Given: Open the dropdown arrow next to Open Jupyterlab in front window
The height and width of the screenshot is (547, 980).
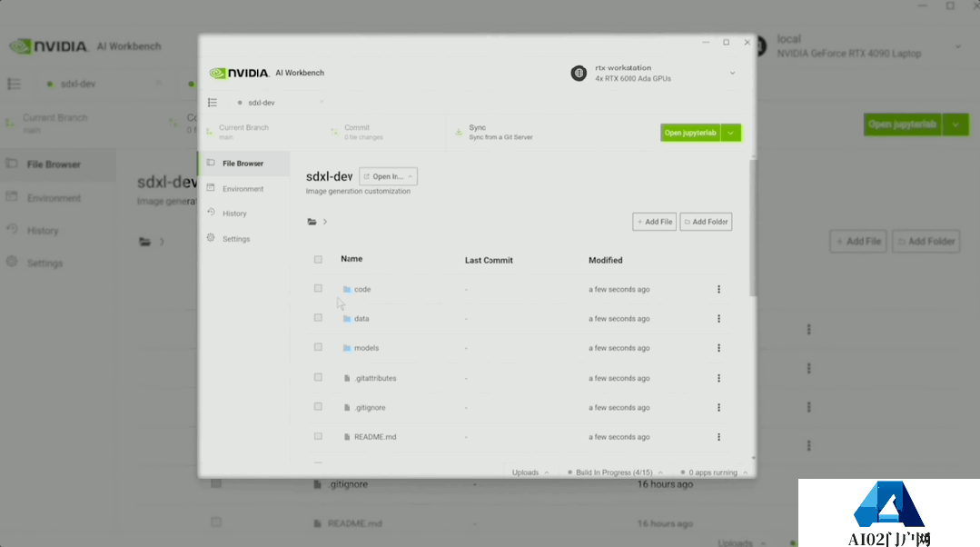Looking at the screenshot, I should (x=730, y=133).
